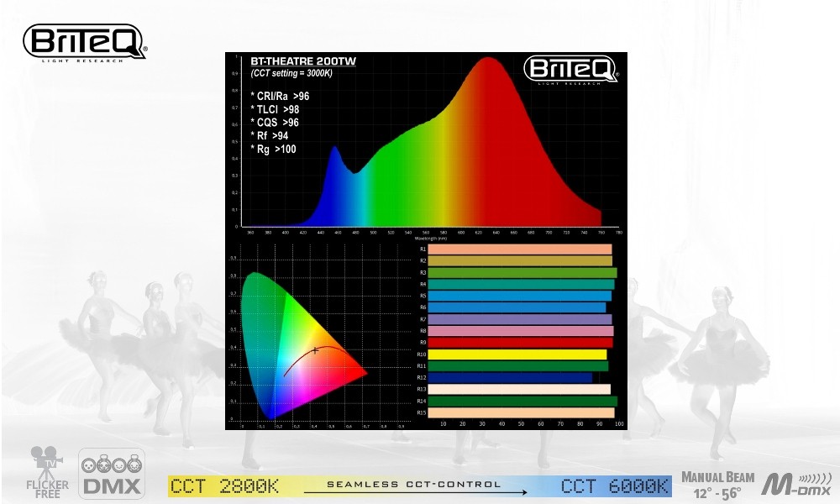The height and width of the screenshot is (504, 840).
Task: Click the R3 green color bar
Action: pos(522,273)
